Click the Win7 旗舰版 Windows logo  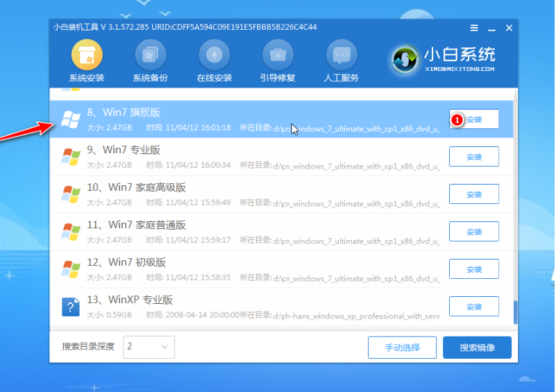[x=71, y=119]
